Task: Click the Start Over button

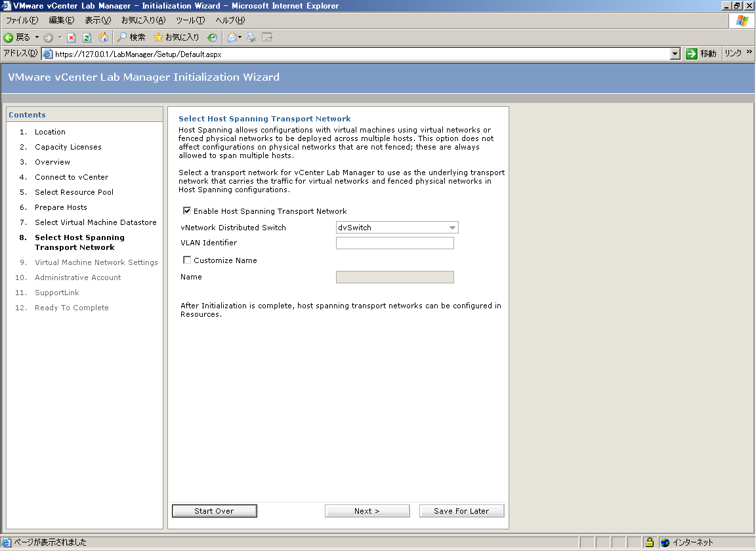Action: point(214,511)
